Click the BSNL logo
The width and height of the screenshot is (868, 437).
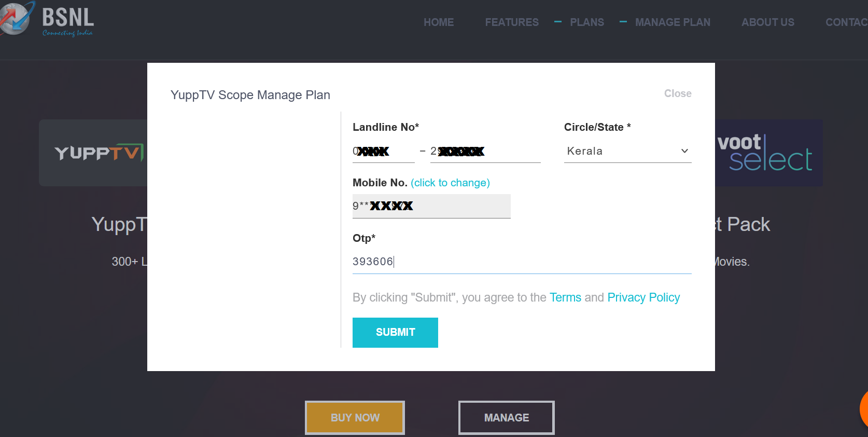click(x=47, y=20)
